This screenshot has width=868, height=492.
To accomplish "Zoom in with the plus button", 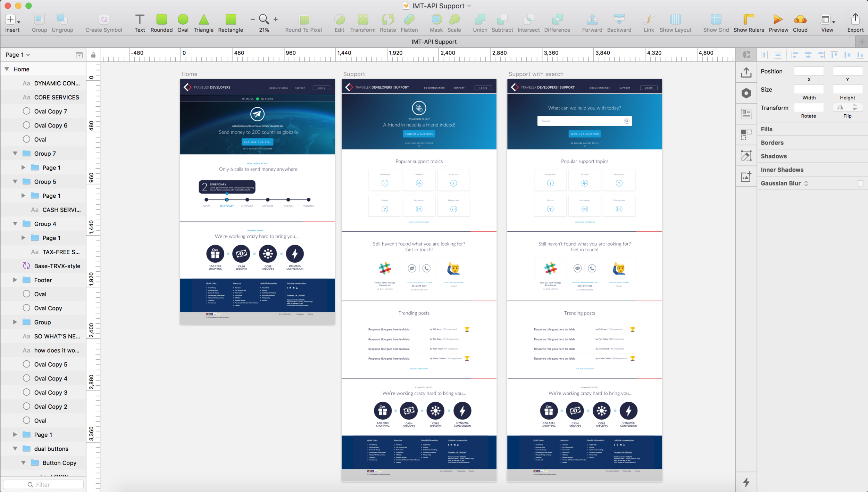I will pyautogui.click(x=276, y=19).
